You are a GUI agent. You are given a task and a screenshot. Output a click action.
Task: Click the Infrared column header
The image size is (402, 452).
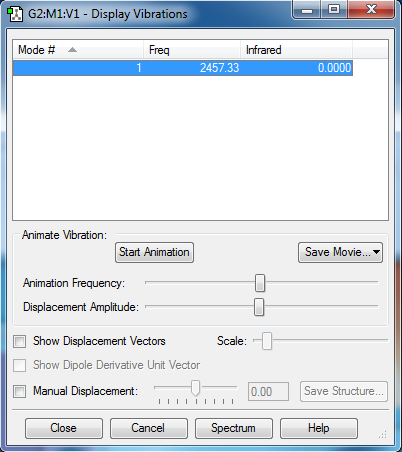296,50
